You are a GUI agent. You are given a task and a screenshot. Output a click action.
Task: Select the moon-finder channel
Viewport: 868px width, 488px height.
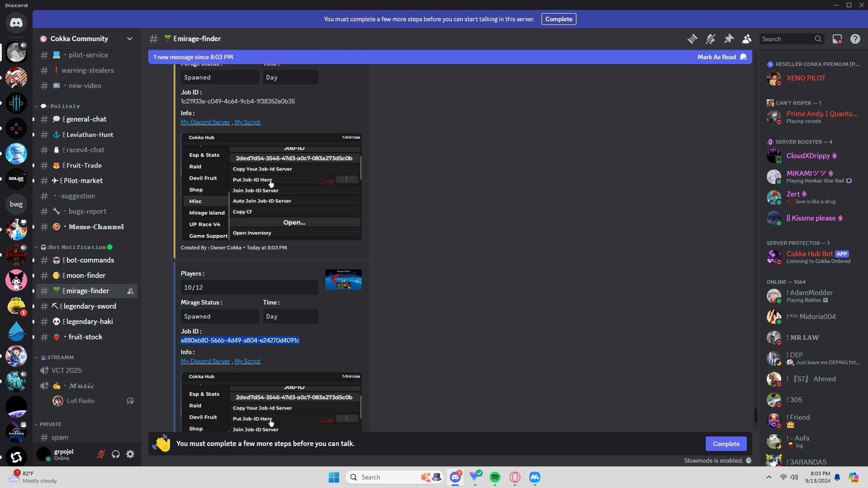click(87, 276)
